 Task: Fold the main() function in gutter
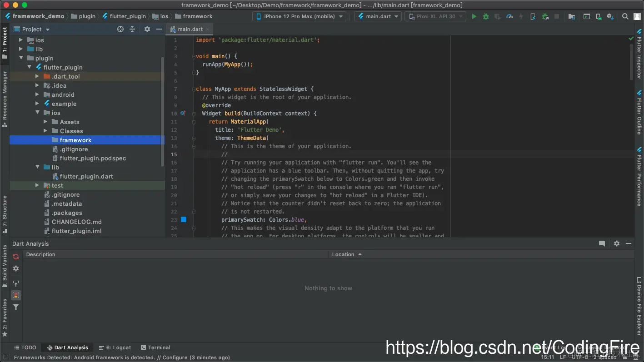[194, 56]
